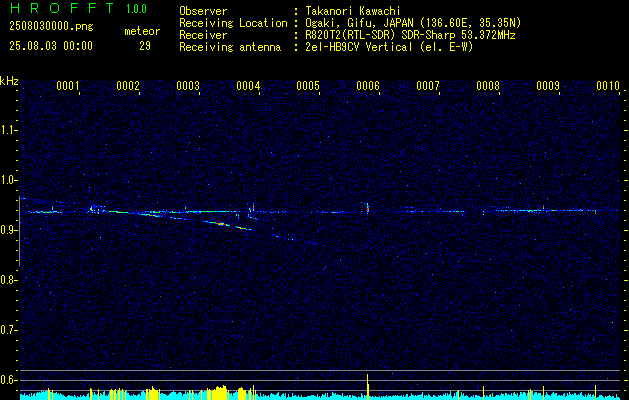This screenshot has width=629, height=400.
Task: Click the Receiving antenna field label
Action: [230, 47]
